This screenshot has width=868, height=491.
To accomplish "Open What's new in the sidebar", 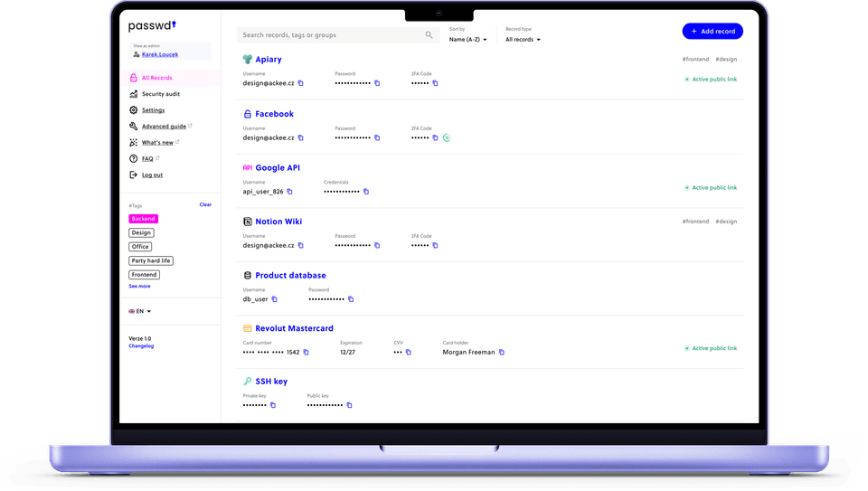I will tap(157, 142).
